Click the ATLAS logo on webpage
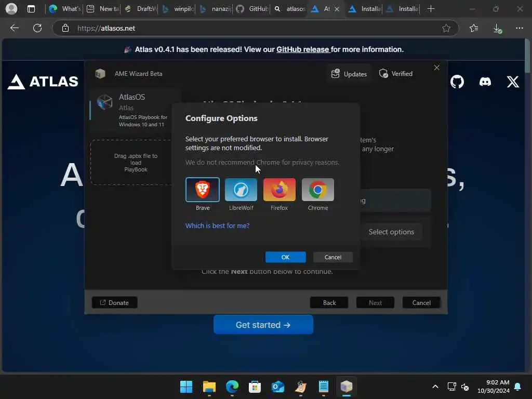532x399 pixels. pos(43,82)
